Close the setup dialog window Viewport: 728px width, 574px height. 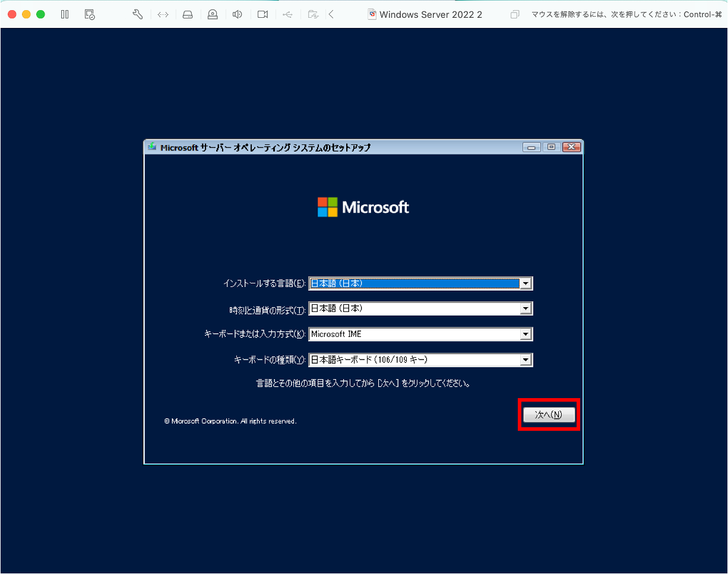pos(571,147)
